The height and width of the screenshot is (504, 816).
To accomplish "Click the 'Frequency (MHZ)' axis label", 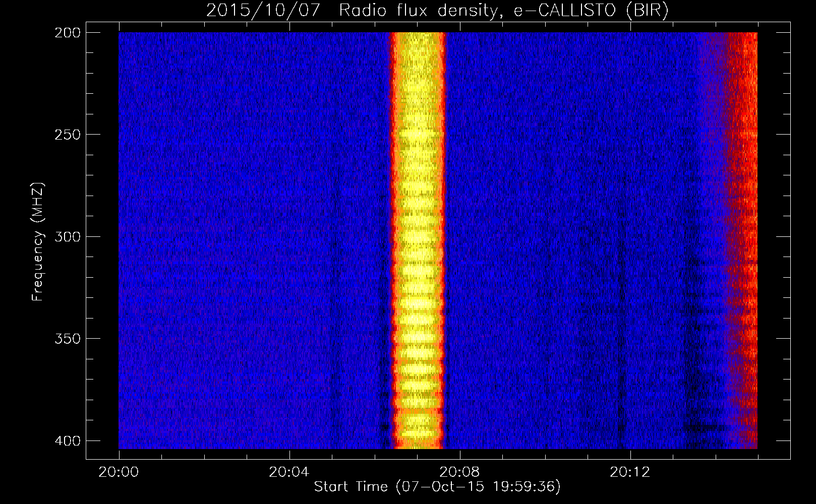I will coord(38,242).
